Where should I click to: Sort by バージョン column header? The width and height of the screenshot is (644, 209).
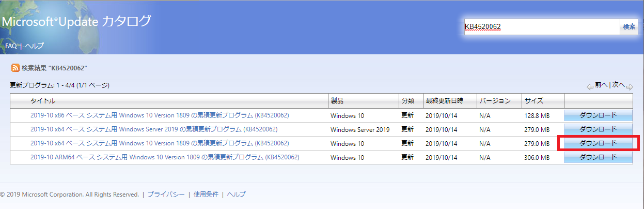point(495,101)
